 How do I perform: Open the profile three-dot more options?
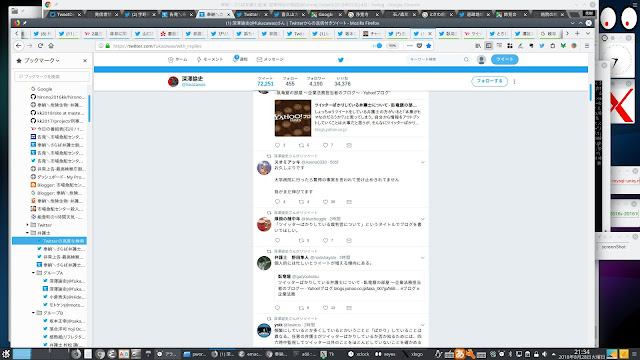(514, 81)
